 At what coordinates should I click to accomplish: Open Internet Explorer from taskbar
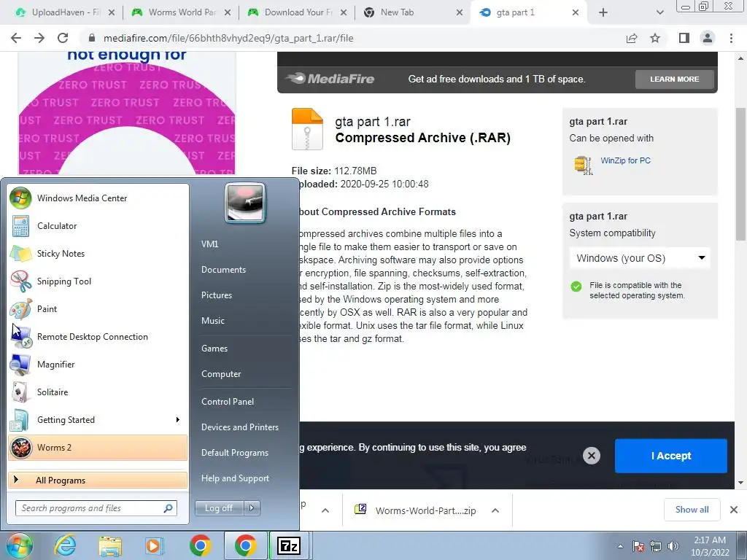click(65, 545)
